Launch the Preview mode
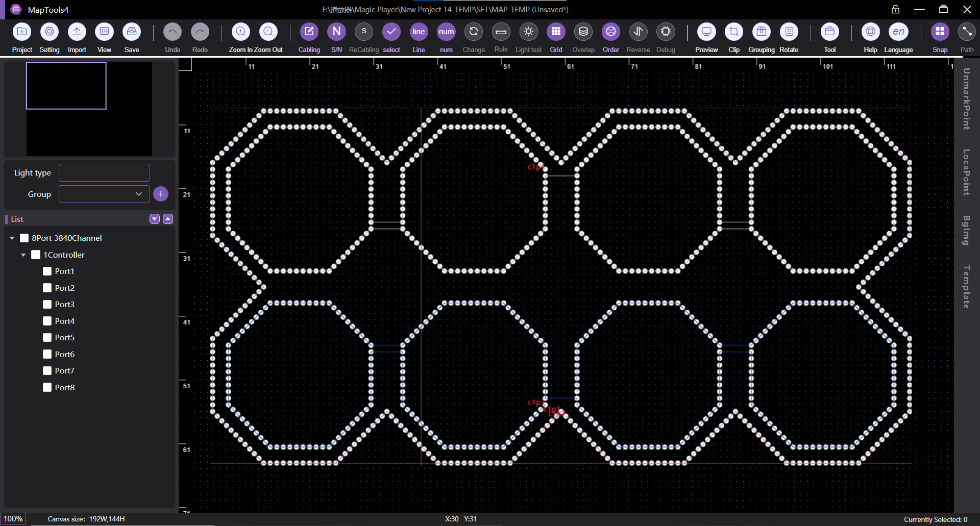This screenshot has width=980, height=526. coord(706,32)
